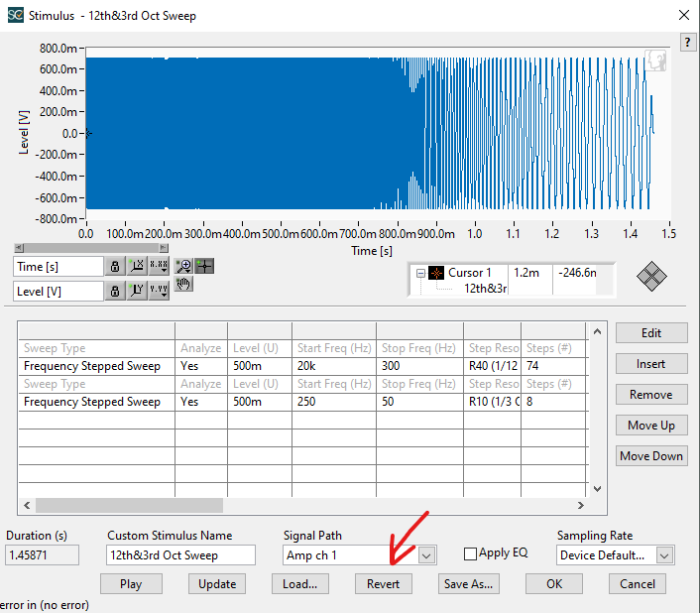The width and height of the screenshot is (700, 613).
Task: Open the question mark help button
Action: coord(686,41)
